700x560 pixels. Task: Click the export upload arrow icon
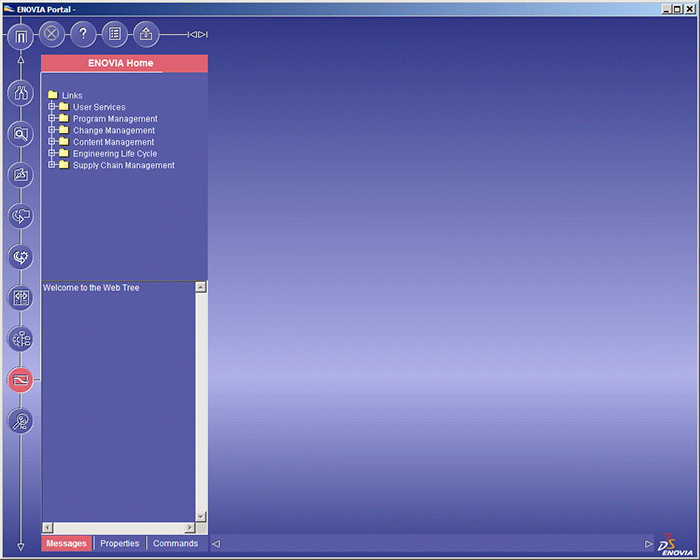[x=145, y=34]
